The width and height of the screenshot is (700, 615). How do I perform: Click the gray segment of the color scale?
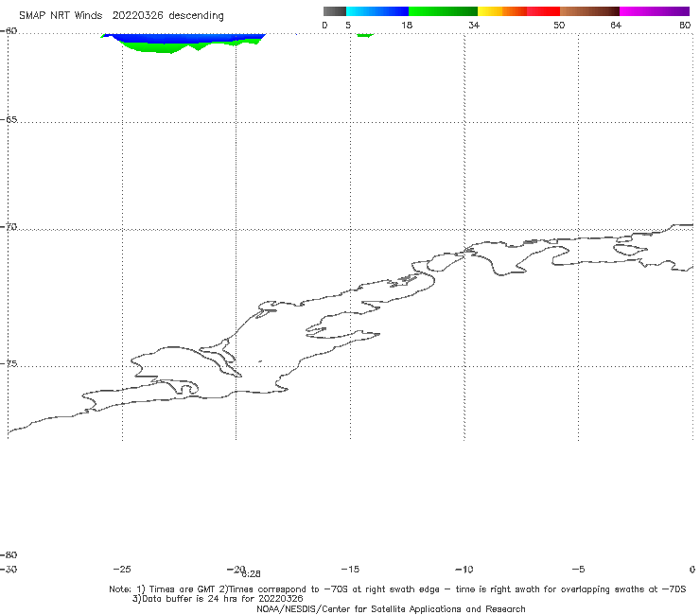[x=334, y=11]
